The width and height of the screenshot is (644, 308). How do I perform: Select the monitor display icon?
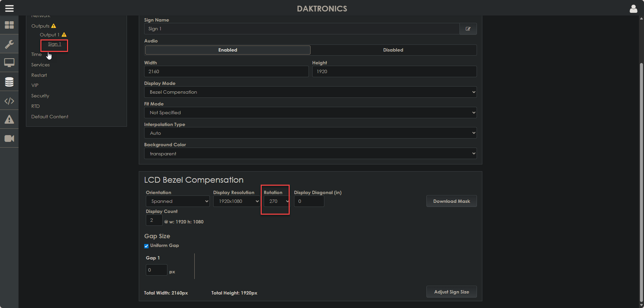click(9, 63)
